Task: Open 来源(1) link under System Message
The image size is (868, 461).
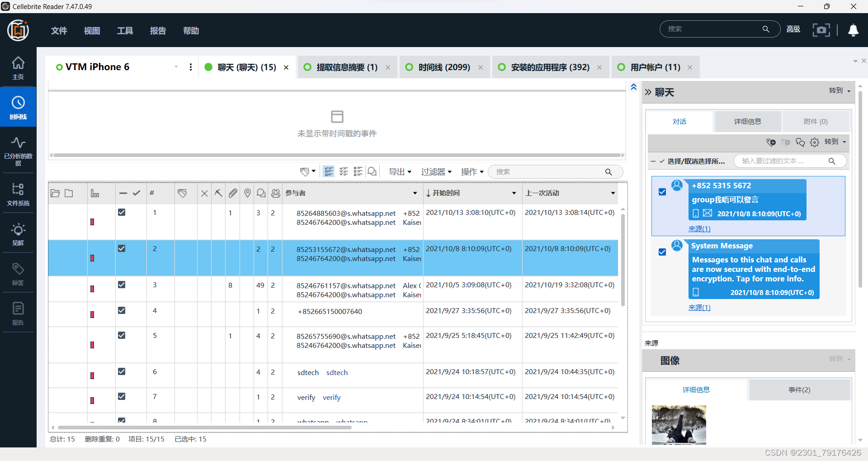Action: 699,308
